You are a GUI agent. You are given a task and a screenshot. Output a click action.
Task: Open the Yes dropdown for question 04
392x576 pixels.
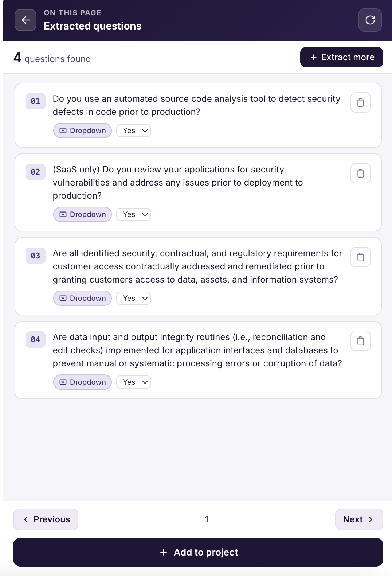[134, 382]
